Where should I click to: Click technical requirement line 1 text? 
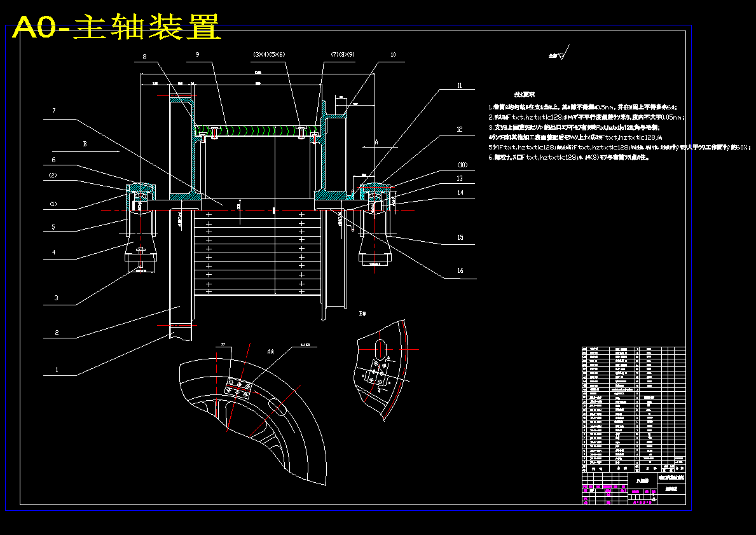click(x=584, y=107)
